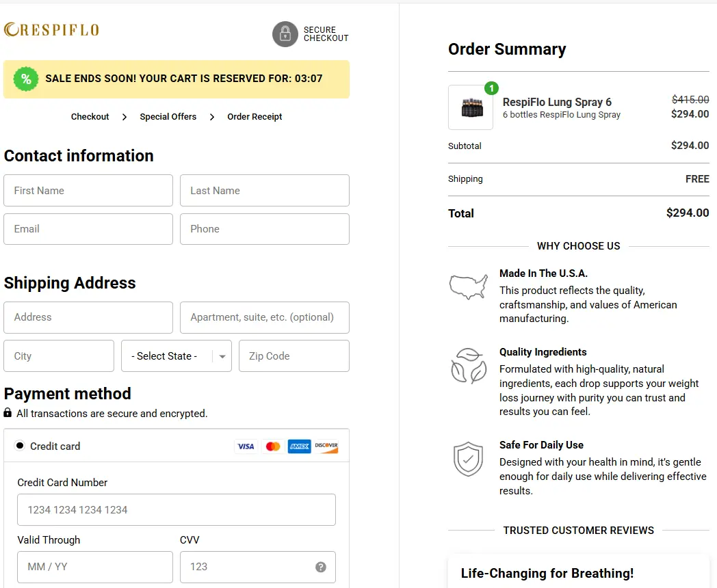Click the secure checkout padlock icon
The image size is (717, 588).
coord(285,34)
